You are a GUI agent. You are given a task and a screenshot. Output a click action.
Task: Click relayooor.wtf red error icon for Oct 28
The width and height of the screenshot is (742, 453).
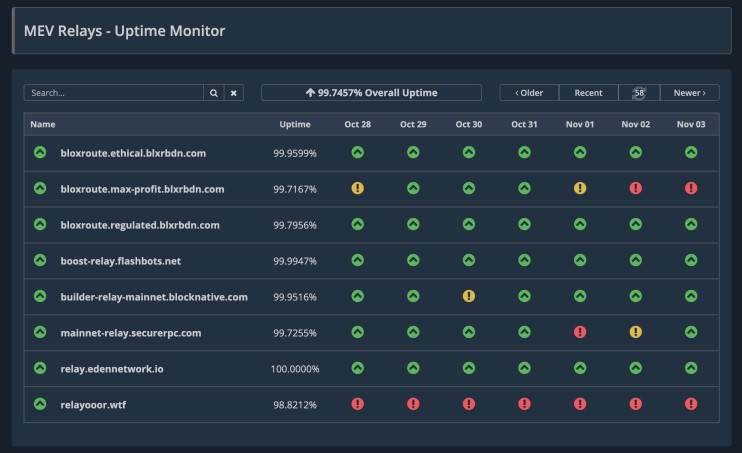click(357, 404)
